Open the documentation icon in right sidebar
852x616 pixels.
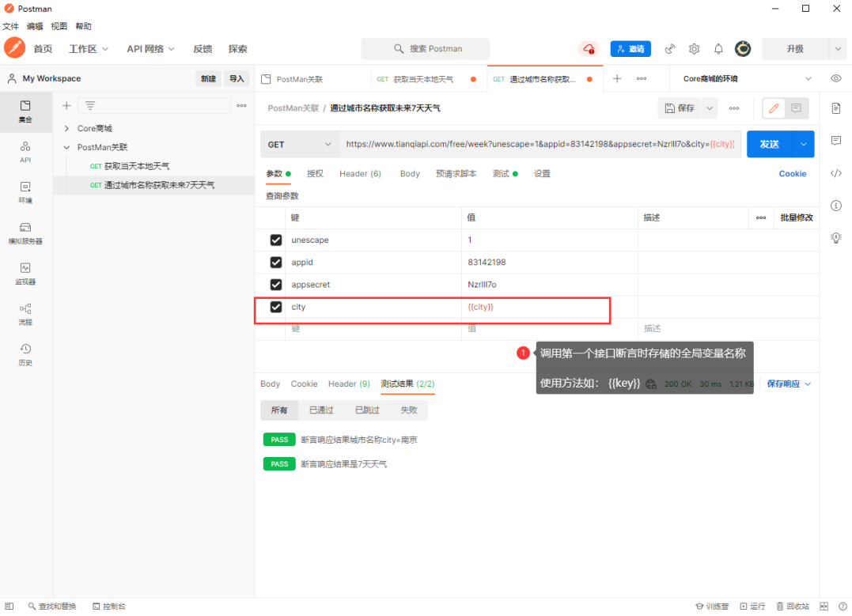836,108
